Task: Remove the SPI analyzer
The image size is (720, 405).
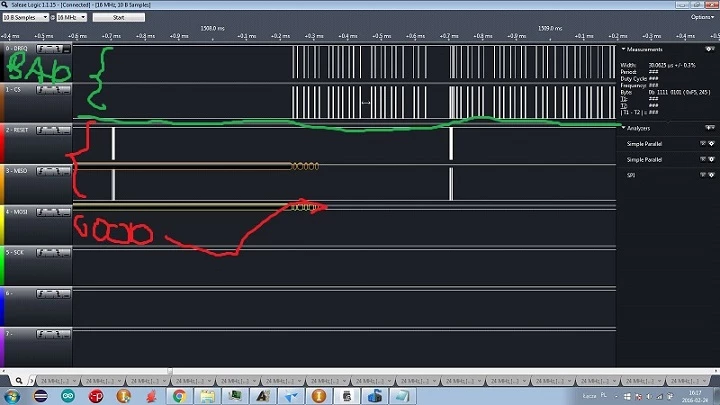Action: point(703,175)
